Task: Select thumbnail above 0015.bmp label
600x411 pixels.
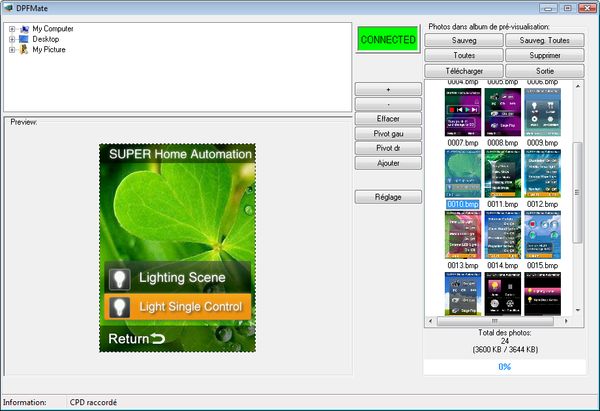Action: 542,235
